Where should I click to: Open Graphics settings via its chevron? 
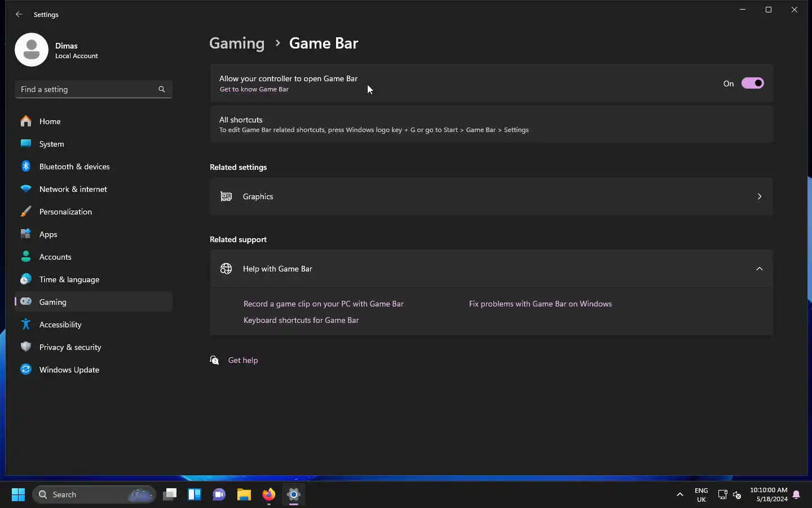pos(760,196)
